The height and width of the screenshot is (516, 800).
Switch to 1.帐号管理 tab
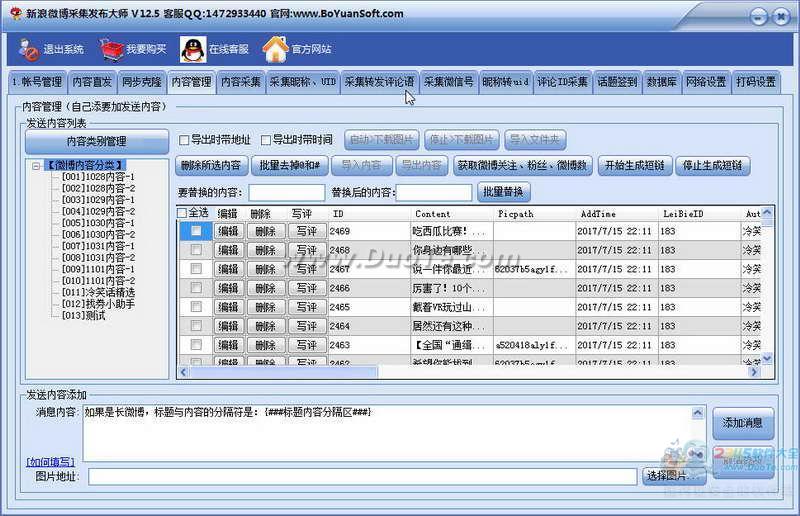[37, 82]
